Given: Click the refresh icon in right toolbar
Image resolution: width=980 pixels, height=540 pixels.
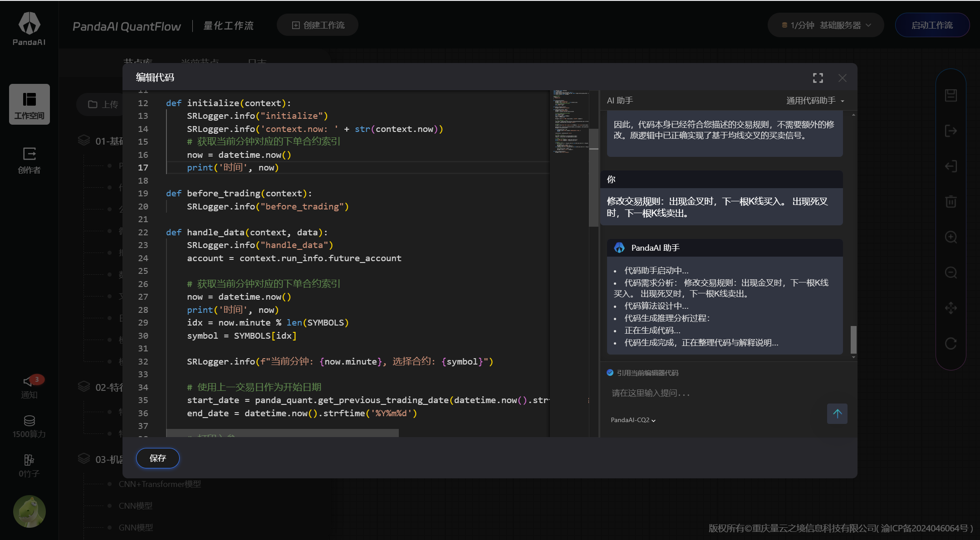Looking at the screenshot, I should pos(951,344).
